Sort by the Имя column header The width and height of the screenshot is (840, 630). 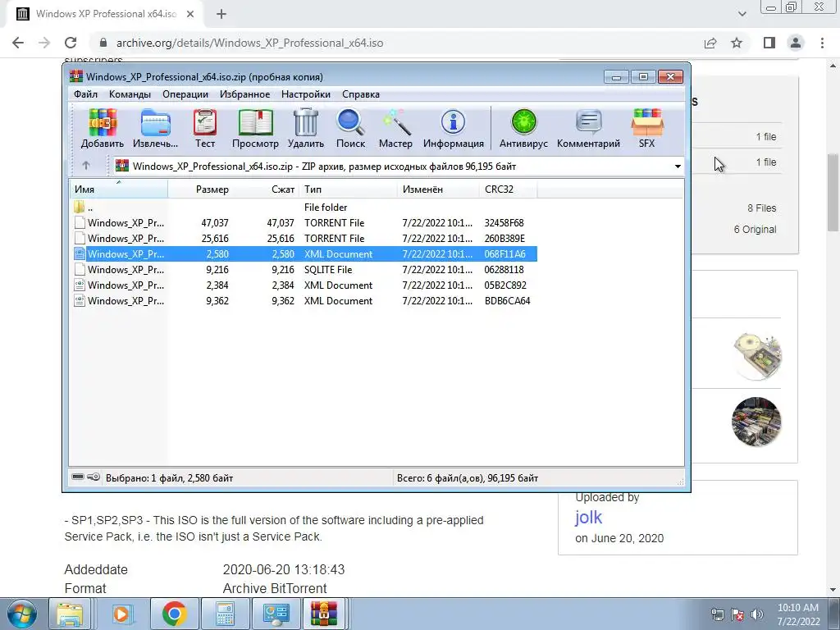(119, 189)
